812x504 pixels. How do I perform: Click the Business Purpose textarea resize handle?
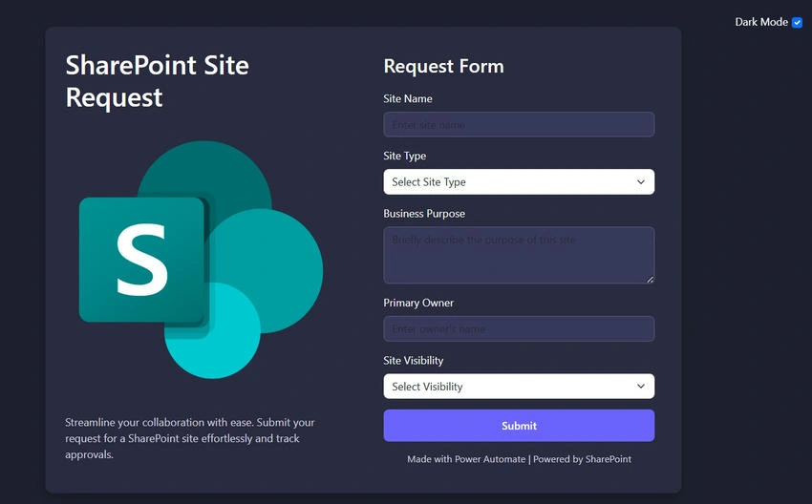650,280
